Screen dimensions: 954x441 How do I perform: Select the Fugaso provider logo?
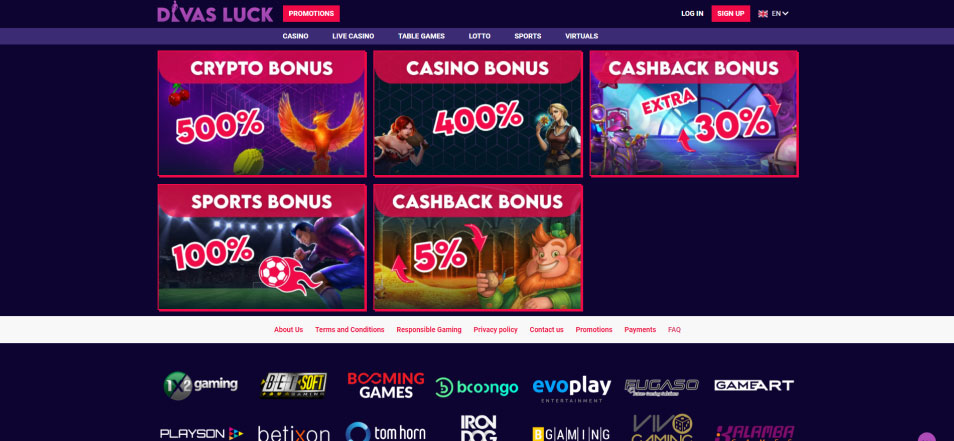pos(661,386)
